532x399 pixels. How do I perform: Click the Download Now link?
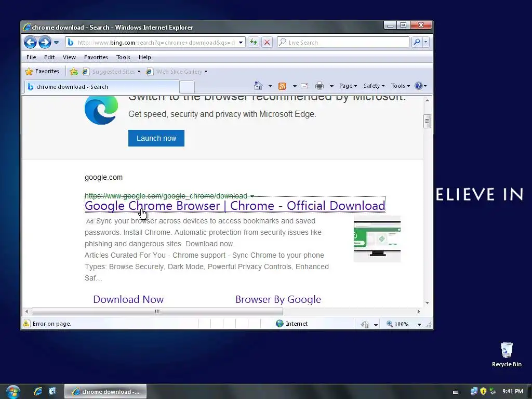click(x=128, y=299)
